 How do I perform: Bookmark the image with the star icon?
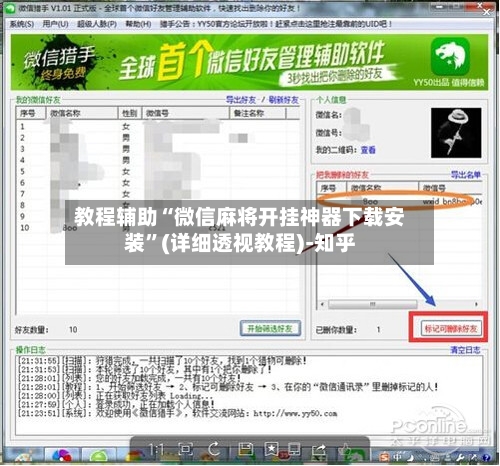pyautogui.click(x=271, y=449)
